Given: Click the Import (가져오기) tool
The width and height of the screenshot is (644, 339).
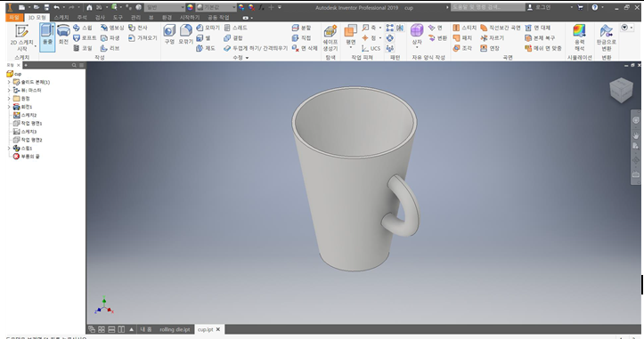Looking at the screenshot, I should pos(143,37).
